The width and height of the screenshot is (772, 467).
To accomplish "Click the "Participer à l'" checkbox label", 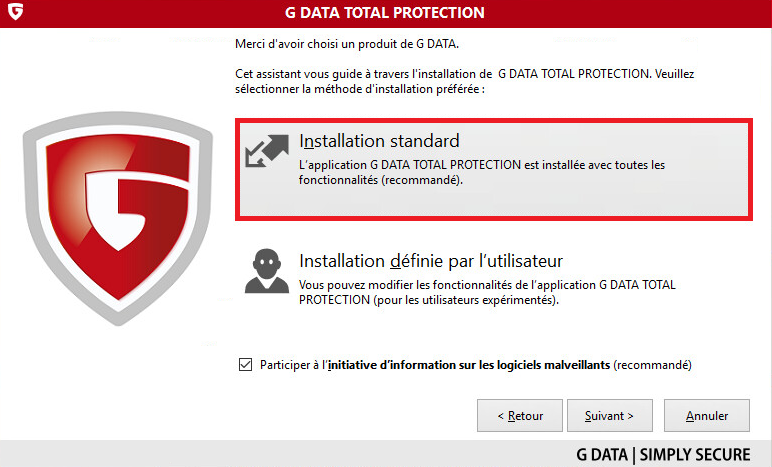I will pyautogui.click(x=293, y=365).
